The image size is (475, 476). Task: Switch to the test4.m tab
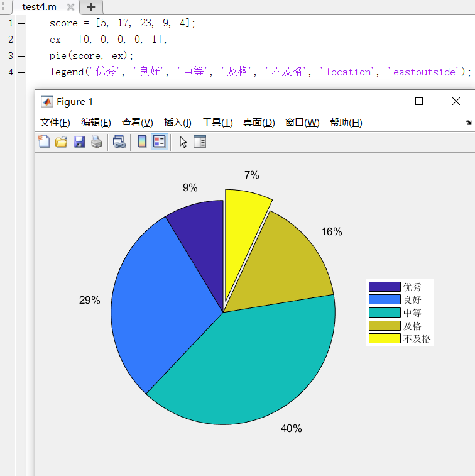[x=39, y=7]
